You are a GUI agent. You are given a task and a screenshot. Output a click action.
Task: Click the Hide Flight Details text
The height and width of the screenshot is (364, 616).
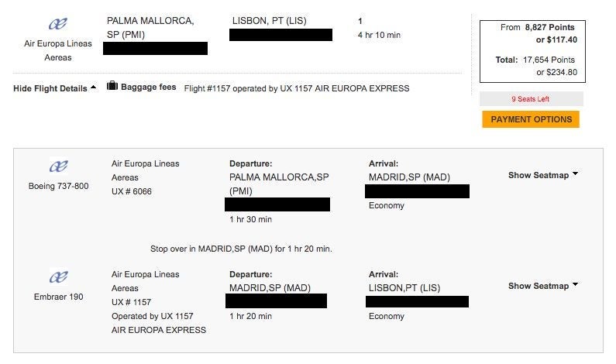pos(50,88)
